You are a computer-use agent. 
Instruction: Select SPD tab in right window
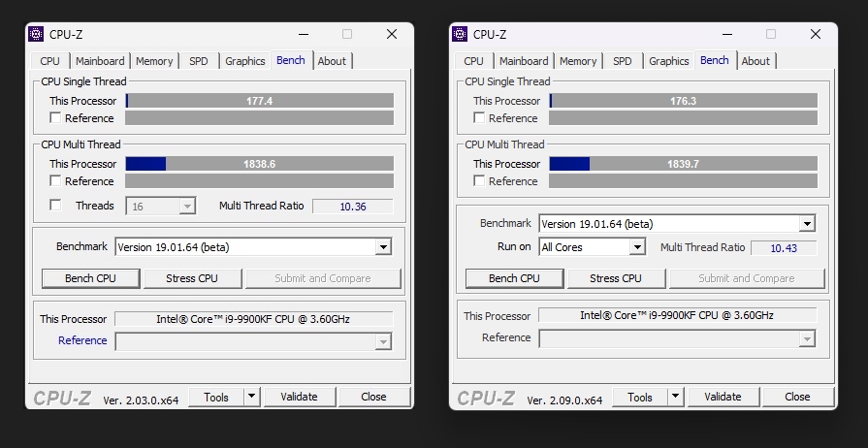[x=623, y=61]
